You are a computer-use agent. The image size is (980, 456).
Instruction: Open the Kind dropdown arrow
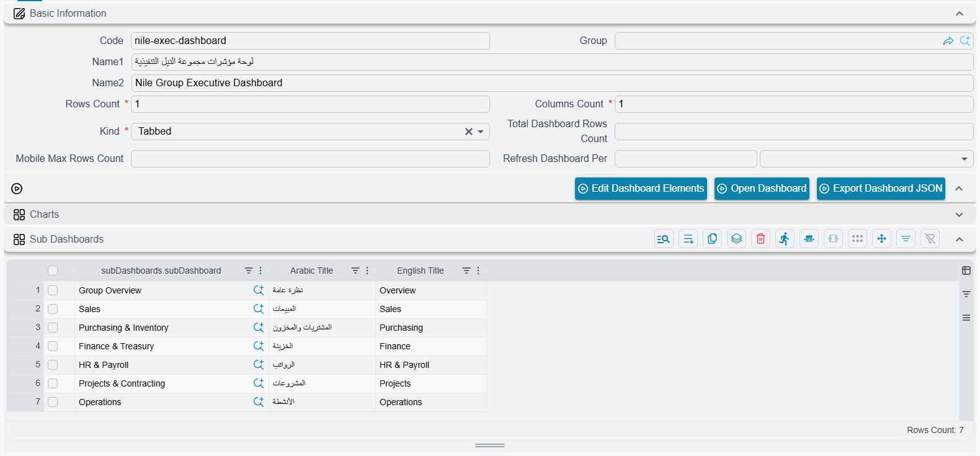tap(481, 132)
